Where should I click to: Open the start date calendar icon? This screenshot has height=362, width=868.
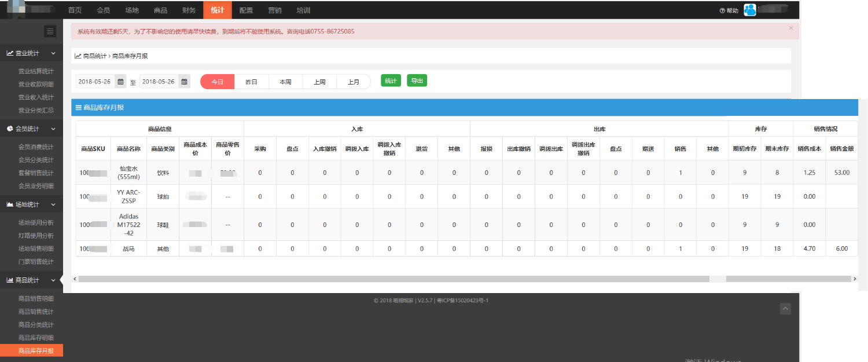[x=120, y=82]
